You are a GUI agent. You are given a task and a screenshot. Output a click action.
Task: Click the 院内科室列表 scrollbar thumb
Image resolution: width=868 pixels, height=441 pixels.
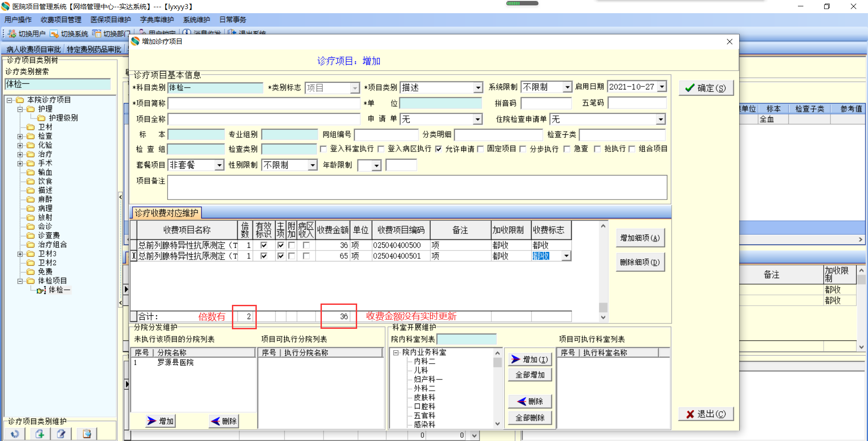[x=497, y=363]
